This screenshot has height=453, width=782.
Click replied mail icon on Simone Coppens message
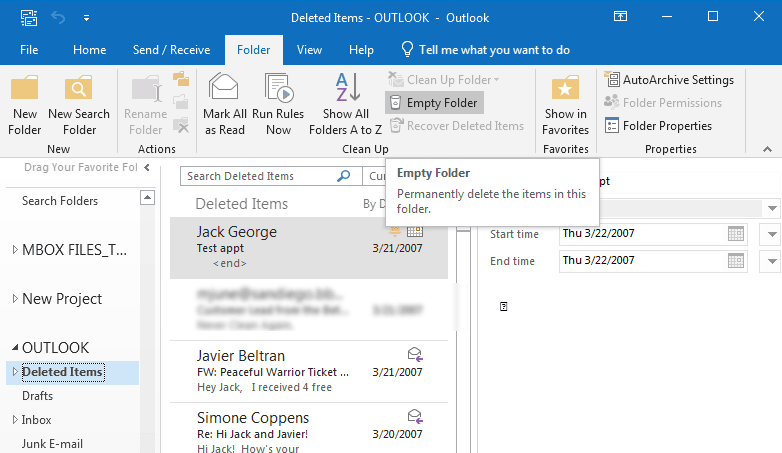point(415,417)
